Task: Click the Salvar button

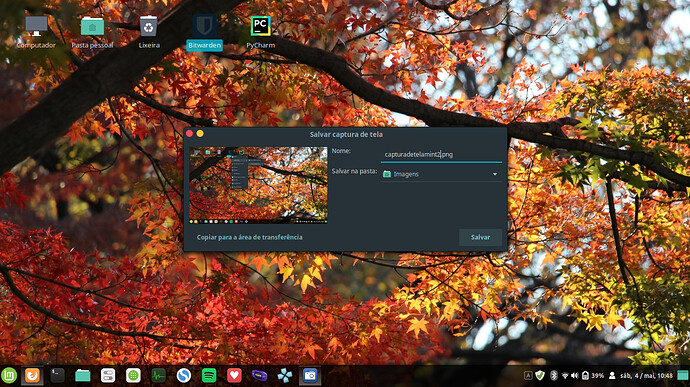Action: tap(481, 237)
